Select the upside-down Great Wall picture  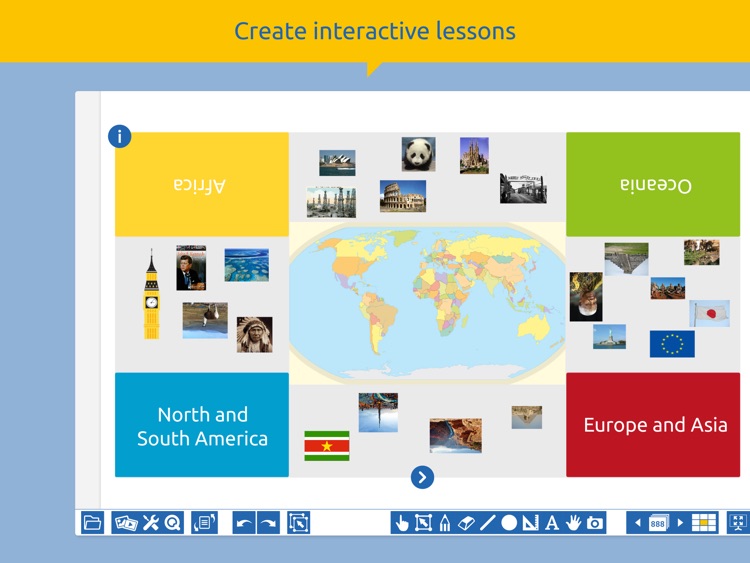627,259
